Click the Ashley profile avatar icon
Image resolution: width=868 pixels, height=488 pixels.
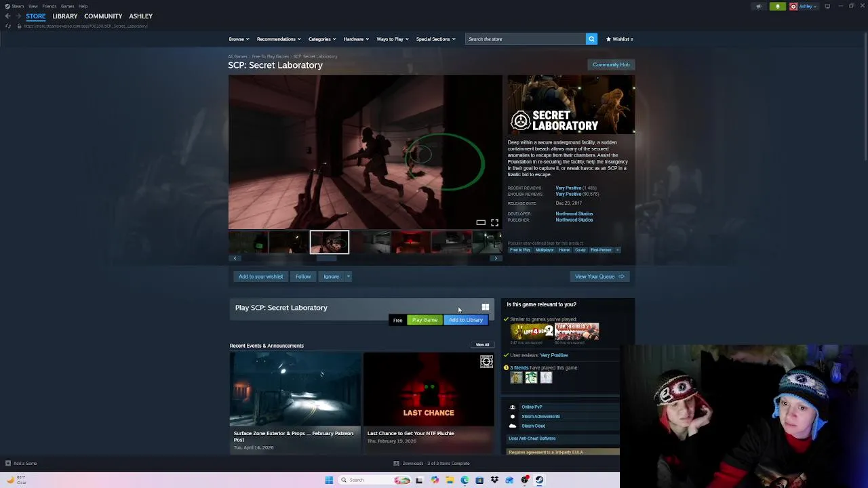793,6
